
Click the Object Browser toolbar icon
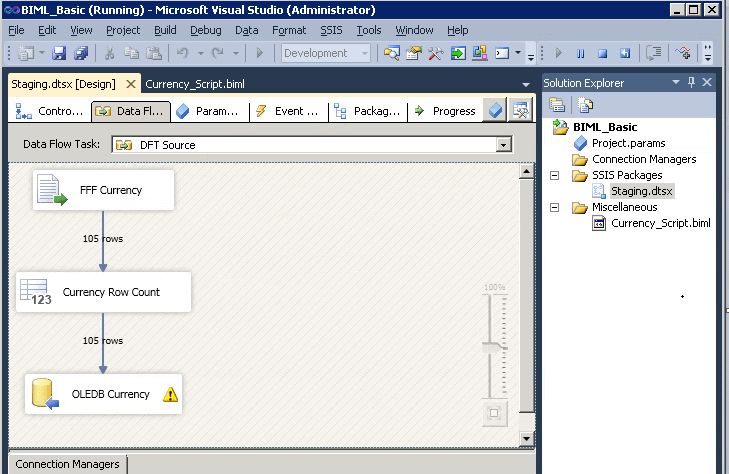tap(480, 53)
